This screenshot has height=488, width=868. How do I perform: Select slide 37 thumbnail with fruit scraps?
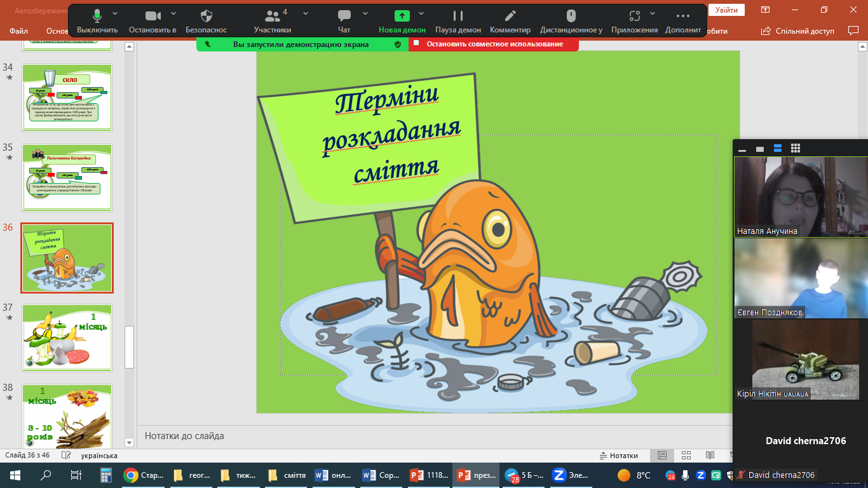(x=67, y=338)
